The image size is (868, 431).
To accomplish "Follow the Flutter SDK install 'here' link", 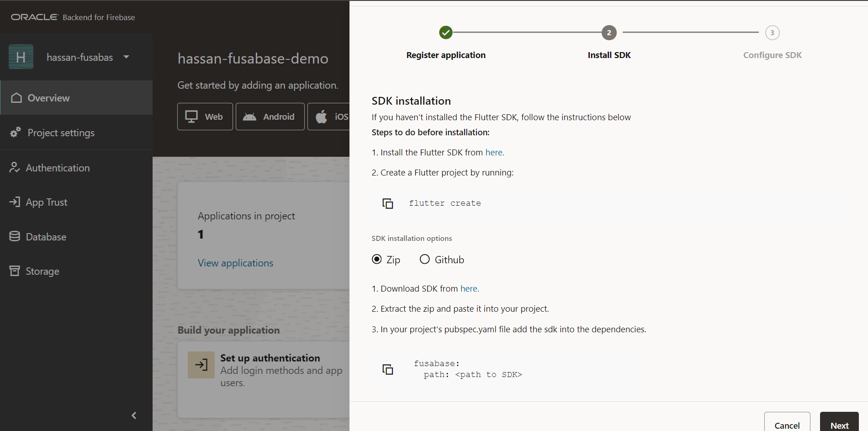I will [x=494, y=152].
